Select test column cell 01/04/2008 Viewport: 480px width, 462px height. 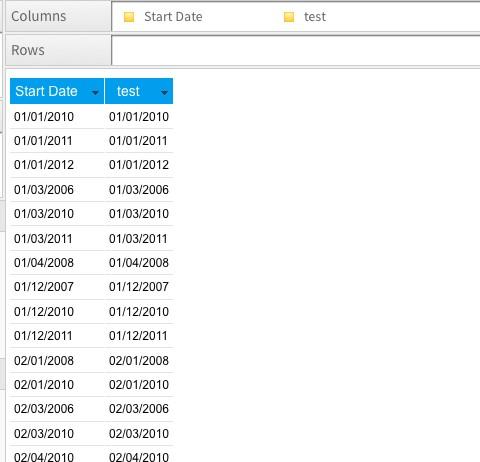point(139,263)
